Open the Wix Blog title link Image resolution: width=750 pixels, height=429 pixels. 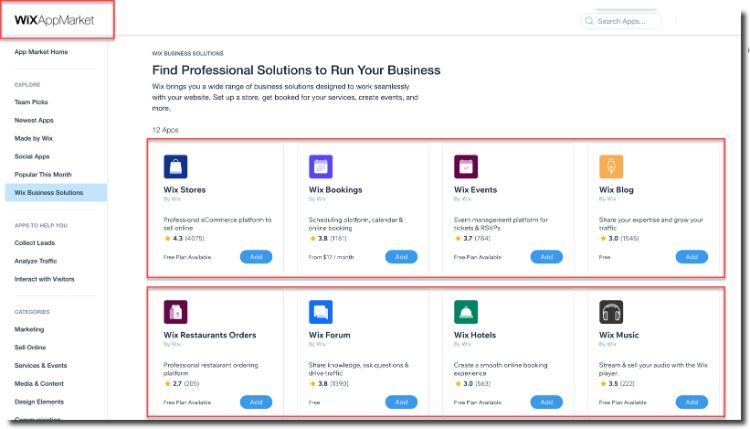tap(616, 190)
